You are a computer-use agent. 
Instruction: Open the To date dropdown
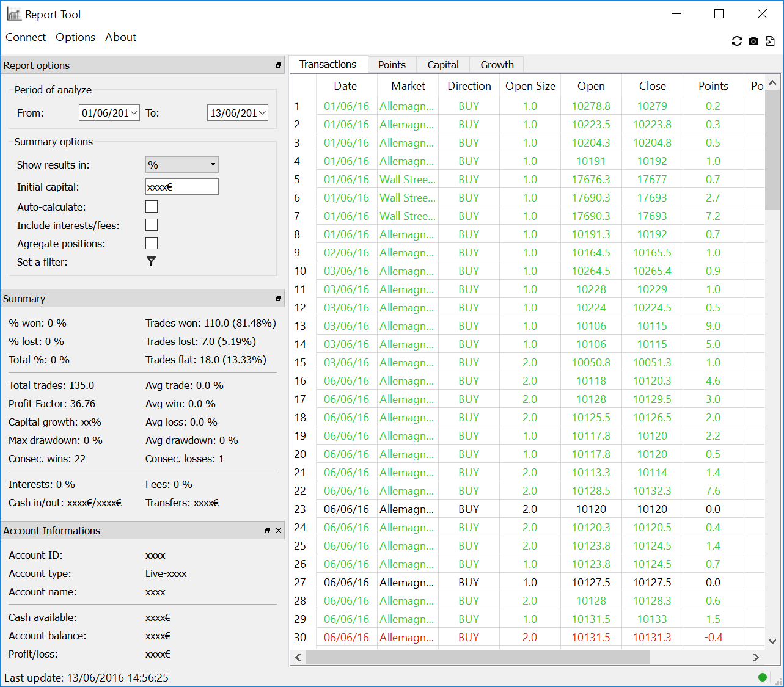point(262,113)
